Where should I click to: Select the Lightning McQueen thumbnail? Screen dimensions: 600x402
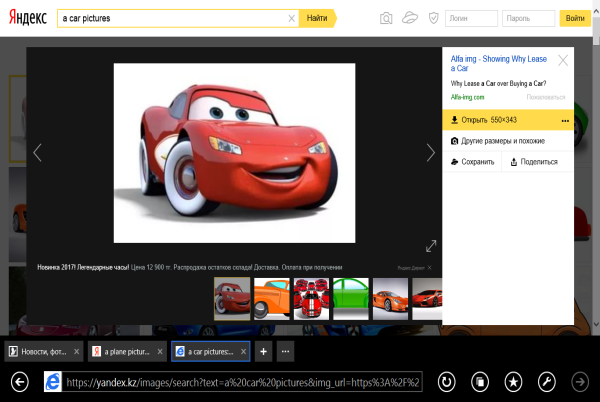click(232, 299)
